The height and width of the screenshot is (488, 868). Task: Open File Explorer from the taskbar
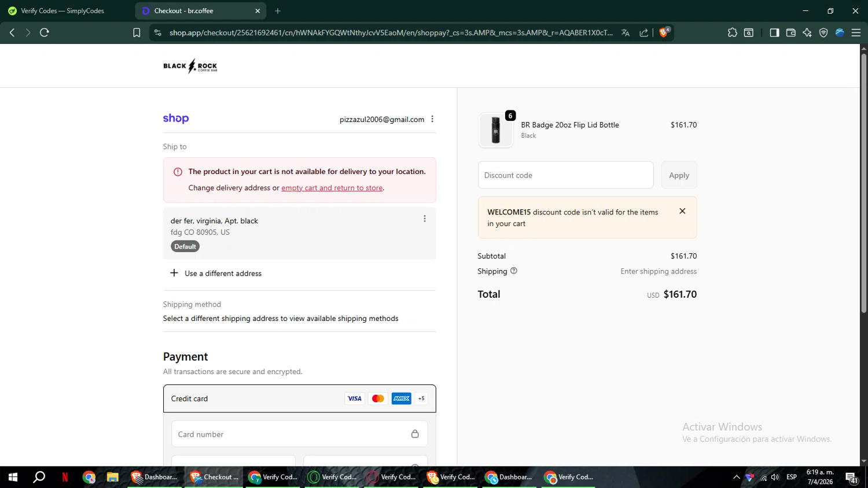coord(112,477)
